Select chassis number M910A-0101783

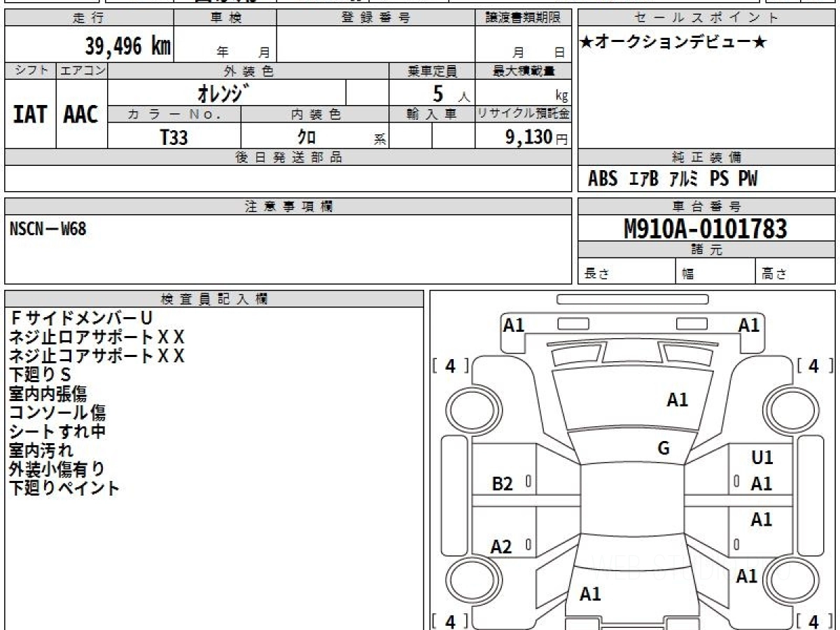[x=706, y=228]
